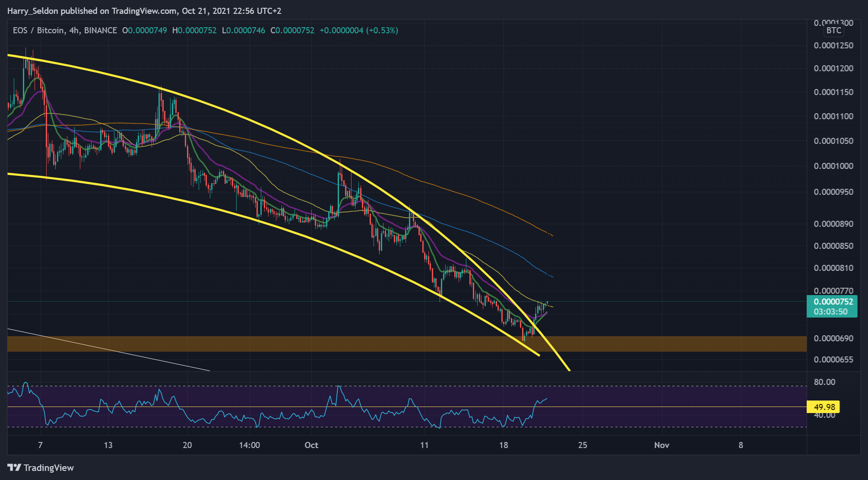Click the RSI value label 49.98

click(x=824, y=407)
